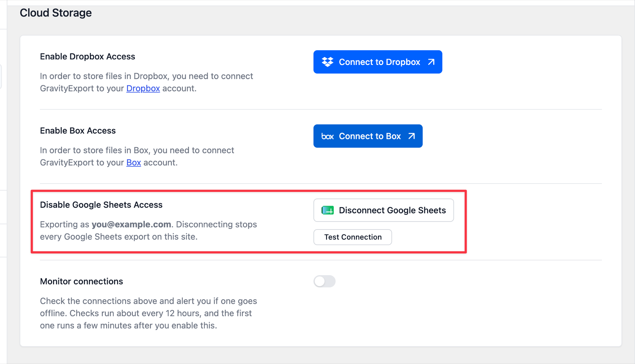Click the Test Connection button

[x=352, y=237]
